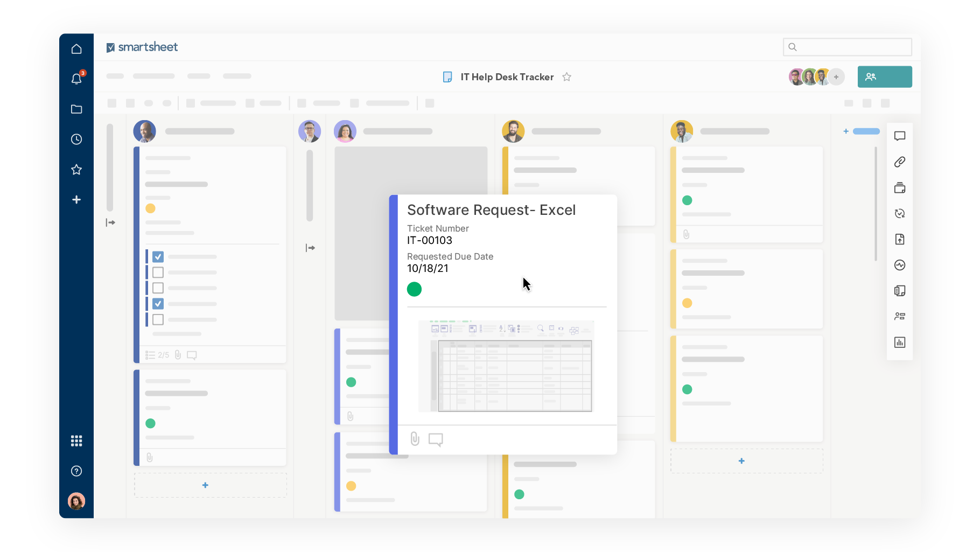Screen dimensions: 980x552
Task: Click the scrollbar in the far-left collapsed lane
Action: coord(110,167)
